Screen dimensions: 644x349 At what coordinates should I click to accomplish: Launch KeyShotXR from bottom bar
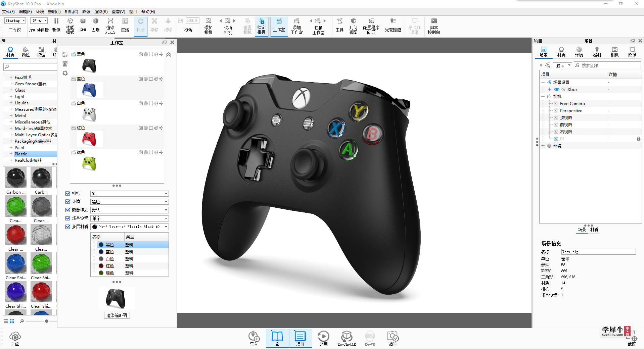(347, 338)
